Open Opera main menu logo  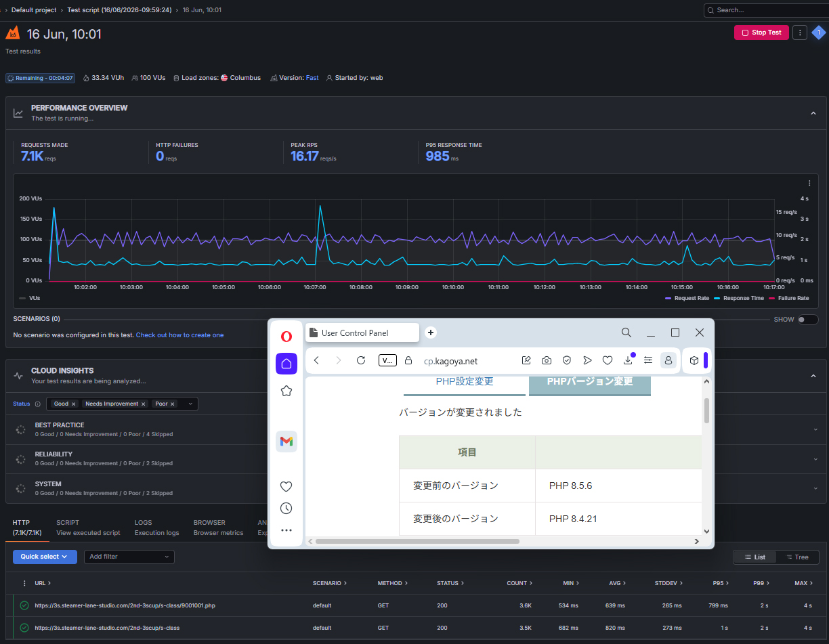point(286,337)
